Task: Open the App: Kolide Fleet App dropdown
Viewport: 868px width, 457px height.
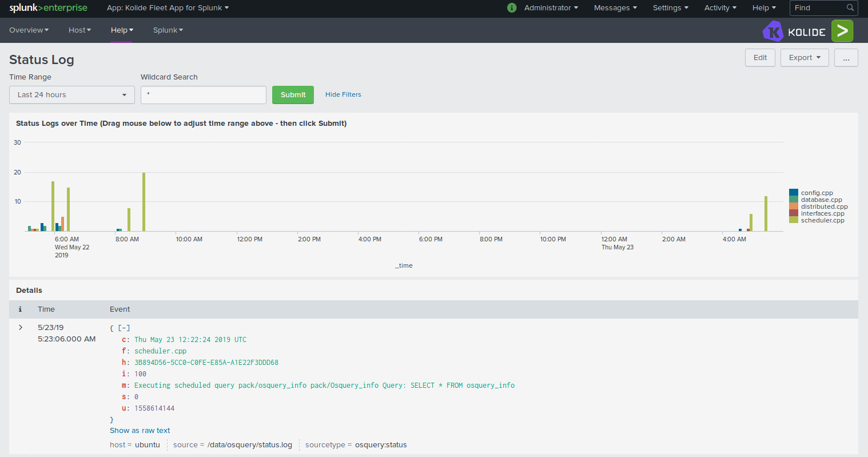Action: pyautogui.click(x=168, y=8)
